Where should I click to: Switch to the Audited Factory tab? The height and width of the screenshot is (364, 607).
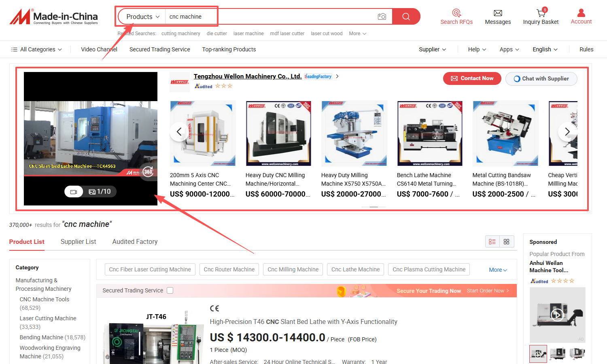(x=135, y=241)
